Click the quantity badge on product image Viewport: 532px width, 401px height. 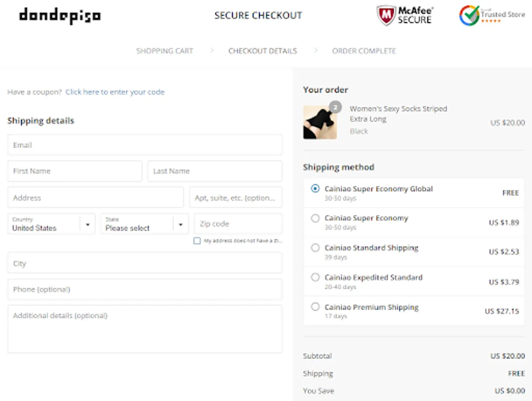click(335, 107)
